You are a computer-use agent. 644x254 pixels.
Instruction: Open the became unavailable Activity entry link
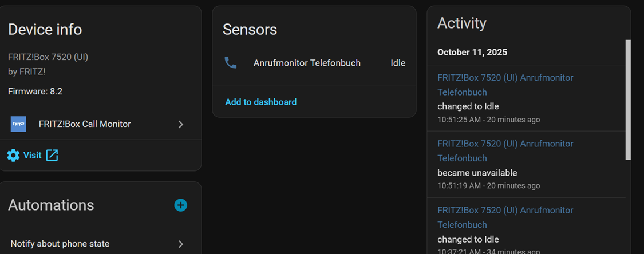[505, 150]
